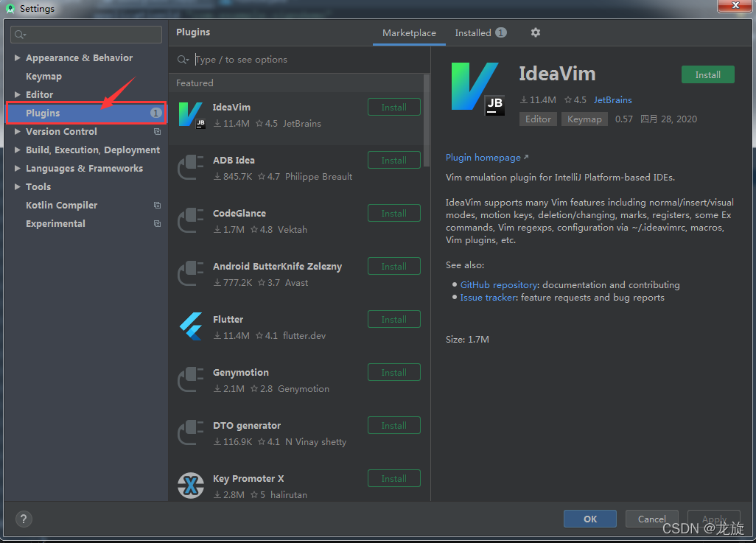Screen dimensions: 756x543
Task: Click the JetBrains vendor link
Action: [x=612, y=99]
